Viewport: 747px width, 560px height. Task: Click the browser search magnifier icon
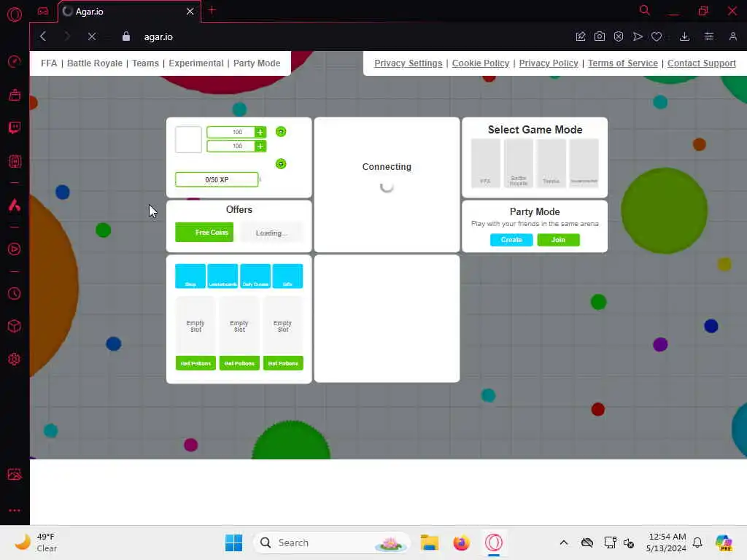645,10
